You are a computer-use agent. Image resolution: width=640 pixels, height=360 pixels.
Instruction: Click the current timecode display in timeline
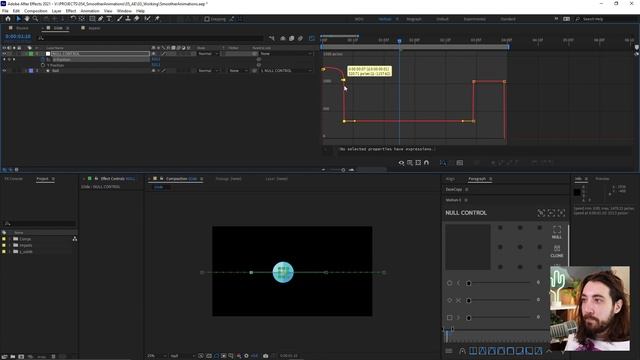pos(18,36)
